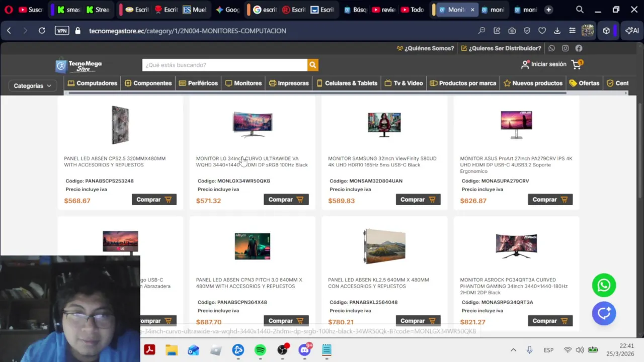Go back with the browser back arrow
The width and height of the screenshot is (644, 362).
pos(9,31)
